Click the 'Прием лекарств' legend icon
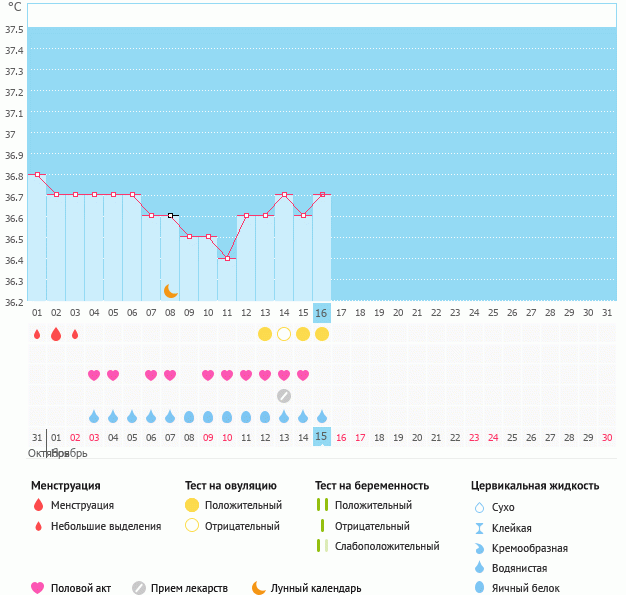 [x=139, y=588]
